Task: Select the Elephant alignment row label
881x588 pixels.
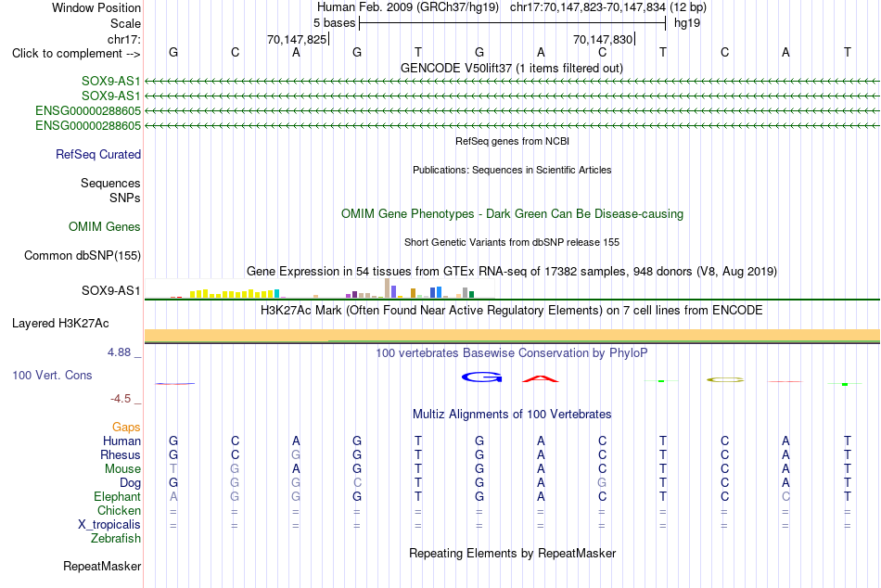Action: [118, 497]
